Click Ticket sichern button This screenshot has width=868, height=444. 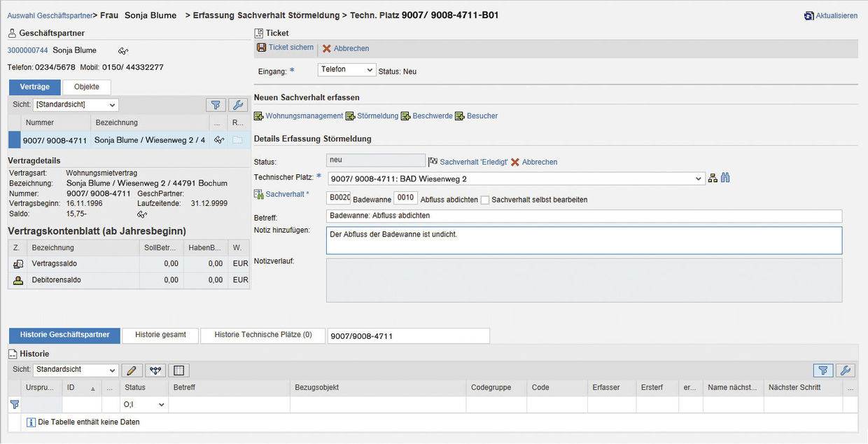[286, 48]
